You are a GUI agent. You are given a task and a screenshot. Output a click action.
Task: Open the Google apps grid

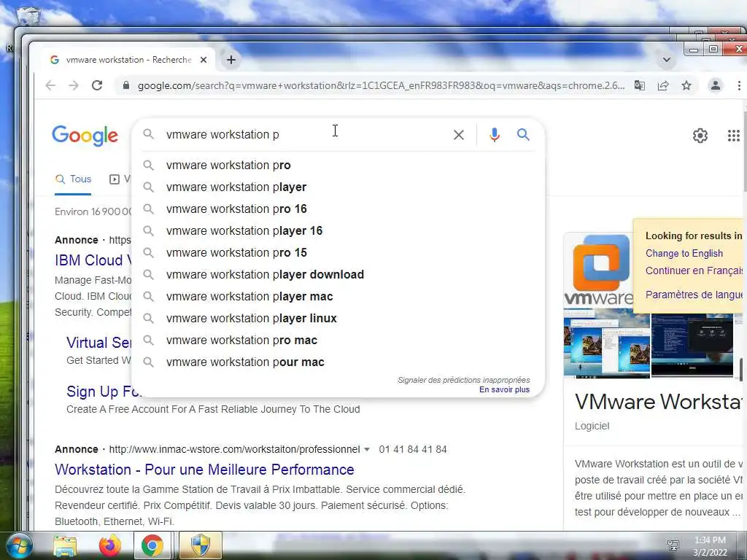click(734, 136)
